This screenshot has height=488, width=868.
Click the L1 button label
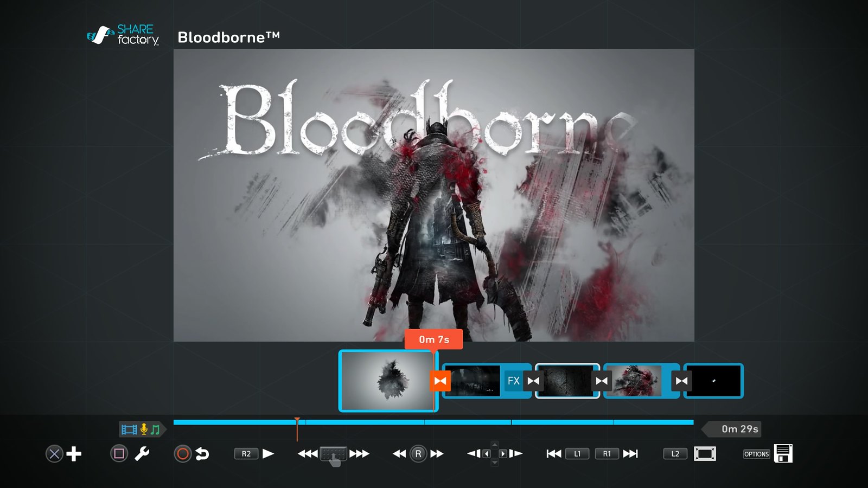click(x=577, y=454)
